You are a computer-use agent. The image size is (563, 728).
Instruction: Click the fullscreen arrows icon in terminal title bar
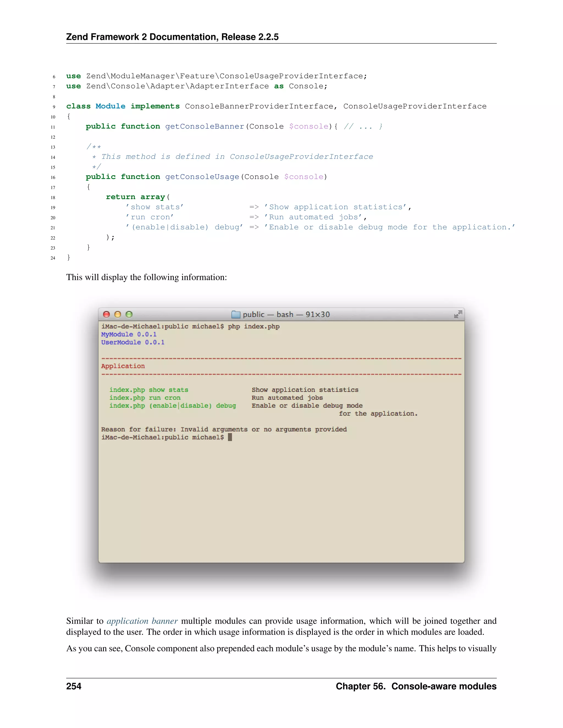(458, 314)
